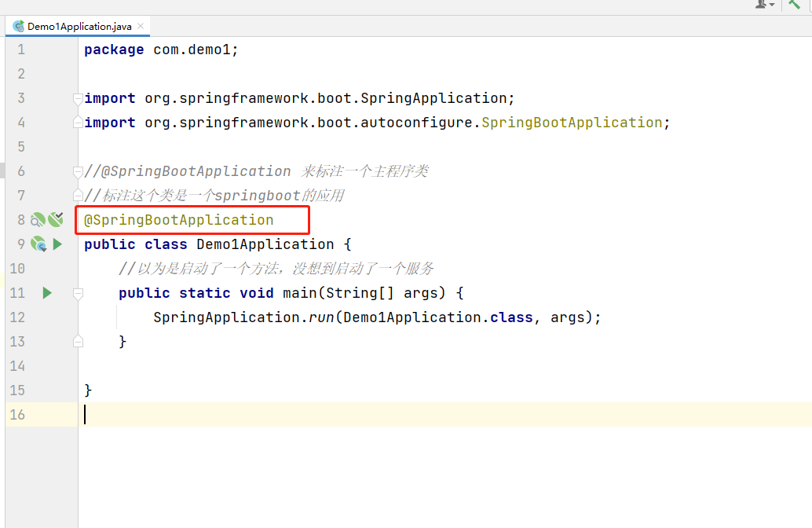Screen dimensions: 812x528
Task: Click the fold end marker at line 7
Action: pyautogui.click(x=78, y=196)
